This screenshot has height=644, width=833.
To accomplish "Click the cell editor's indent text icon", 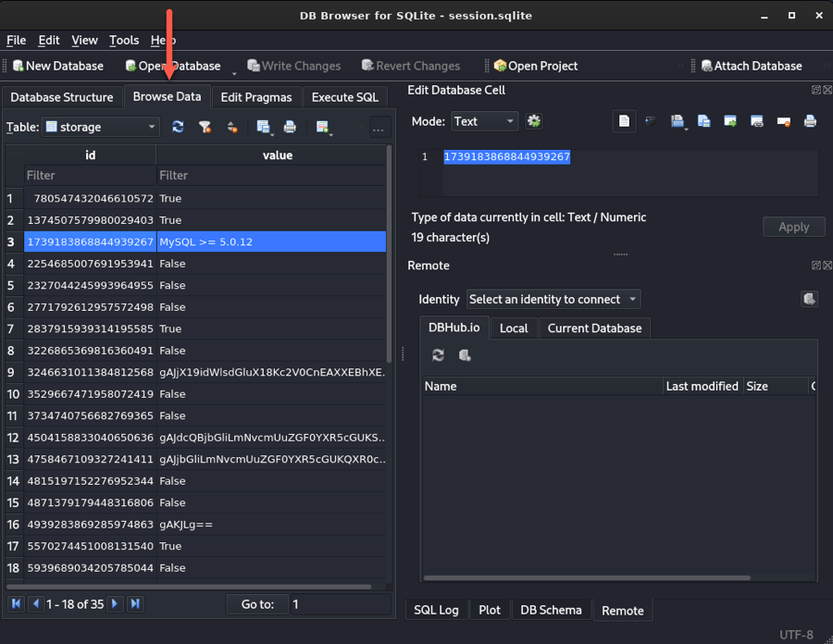I will pyautogui.click(x=651, y=121).
